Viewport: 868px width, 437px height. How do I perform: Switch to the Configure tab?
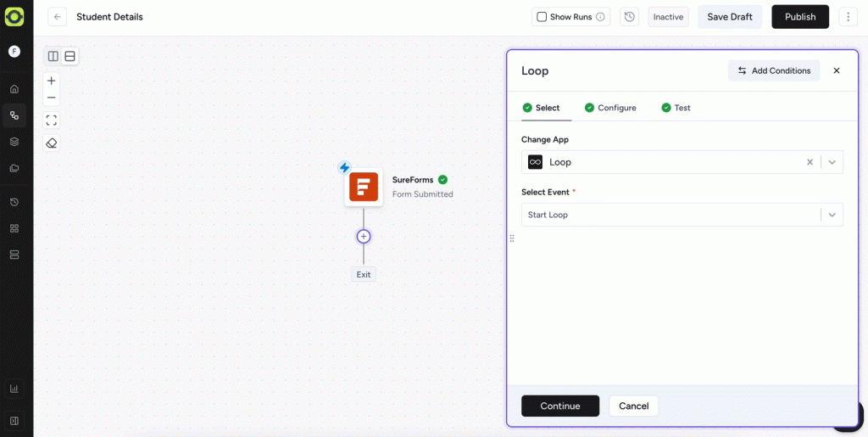tap(610, 108)
